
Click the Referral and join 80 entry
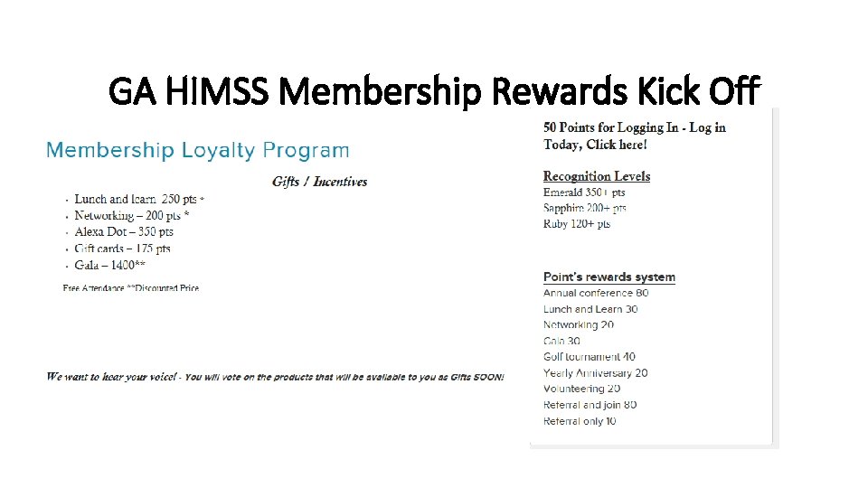click(x=590, y=405)
